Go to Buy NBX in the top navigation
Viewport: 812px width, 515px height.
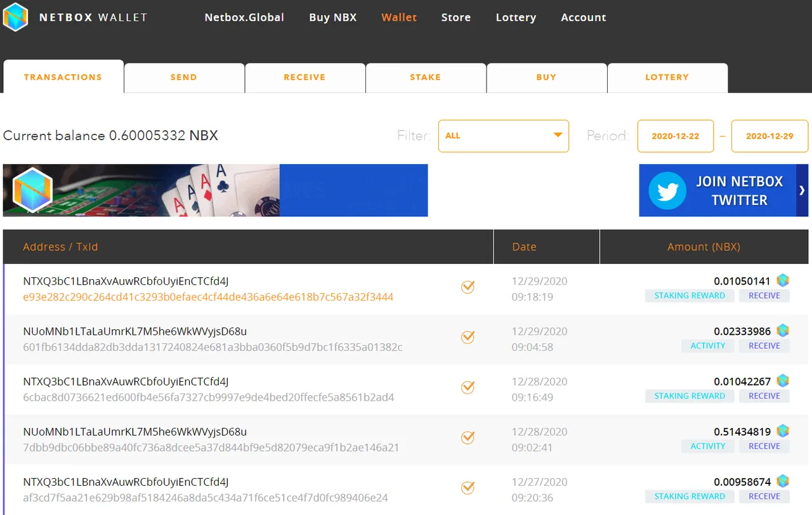(333, 18)
